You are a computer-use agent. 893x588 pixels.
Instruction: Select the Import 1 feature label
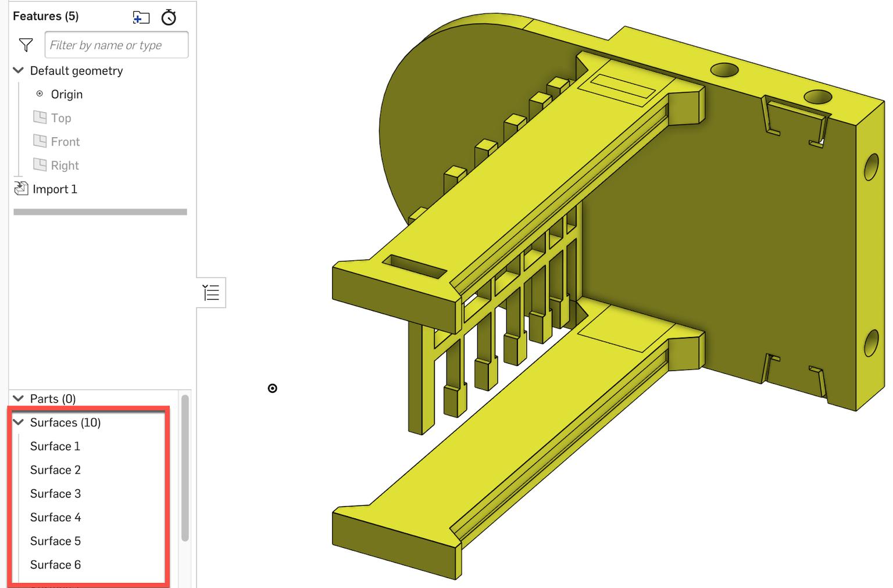point(55,188)
